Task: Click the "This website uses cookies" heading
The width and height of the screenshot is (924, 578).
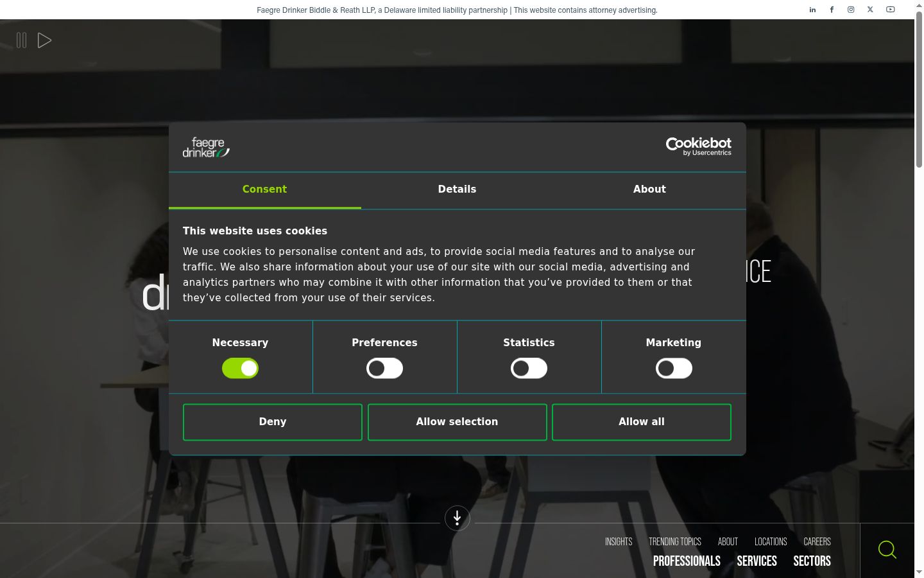Action: click(255, 231)
